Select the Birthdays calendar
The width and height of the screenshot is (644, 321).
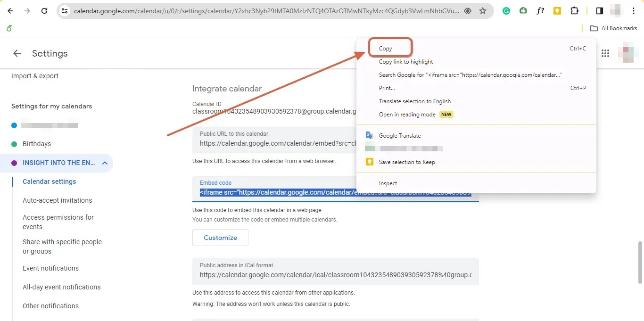click(37, 144)
